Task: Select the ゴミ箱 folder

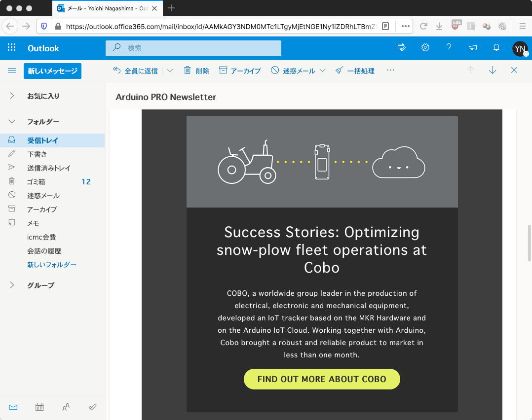Action: point(36,182)
